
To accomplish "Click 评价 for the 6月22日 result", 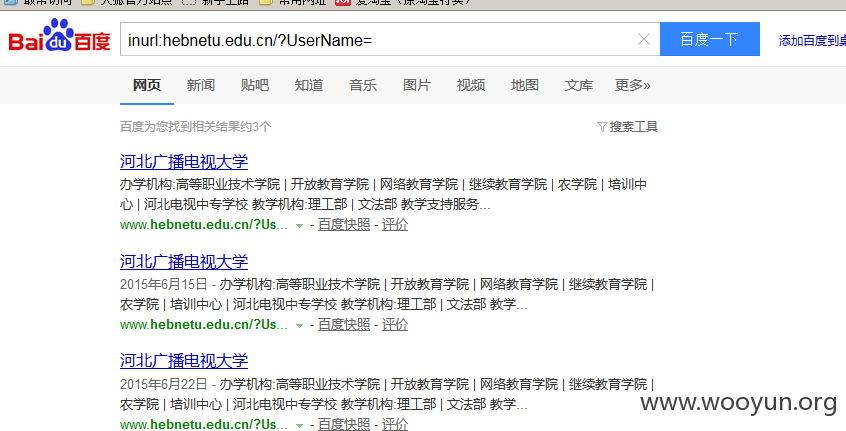I will point(395,424).
